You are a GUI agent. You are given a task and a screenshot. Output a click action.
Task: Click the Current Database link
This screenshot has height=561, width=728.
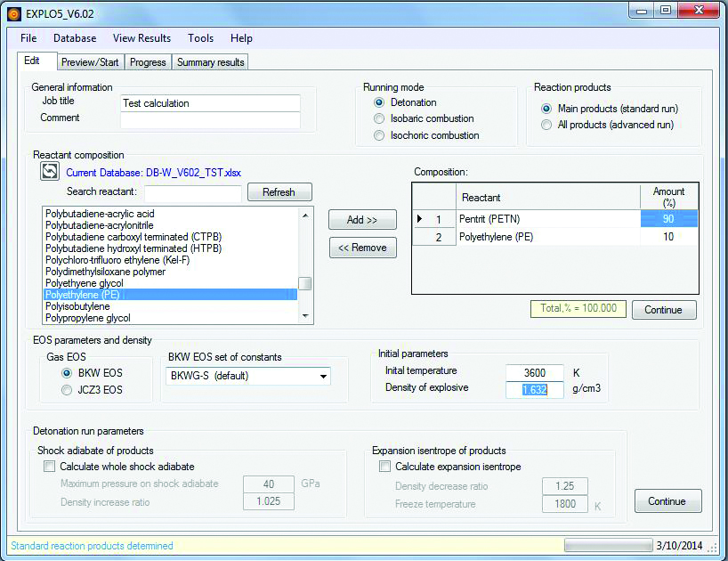pos(153,173)
